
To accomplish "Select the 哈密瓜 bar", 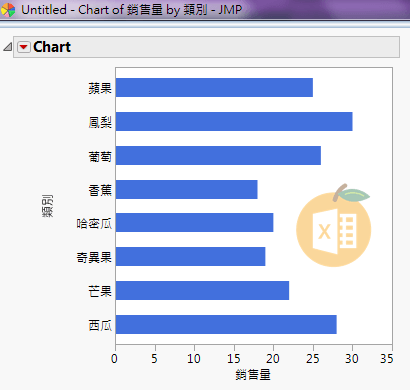I will [195, 223].
